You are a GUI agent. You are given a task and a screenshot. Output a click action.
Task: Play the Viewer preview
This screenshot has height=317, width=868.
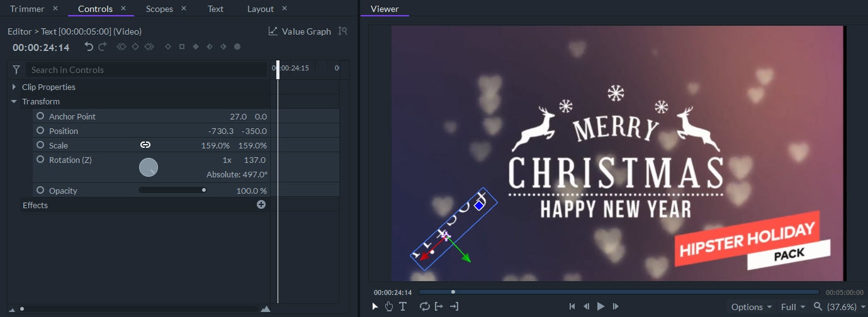point(600,306)
